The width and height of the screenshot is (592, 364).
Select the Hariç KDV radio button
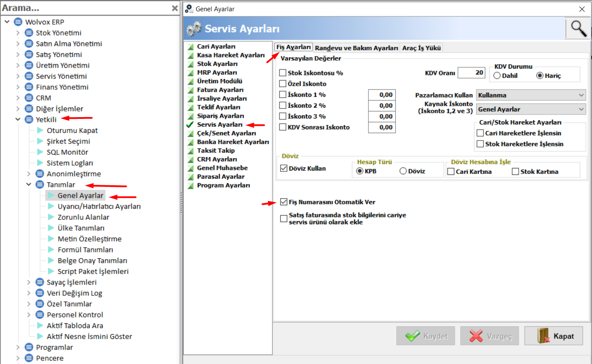[540, 75]
